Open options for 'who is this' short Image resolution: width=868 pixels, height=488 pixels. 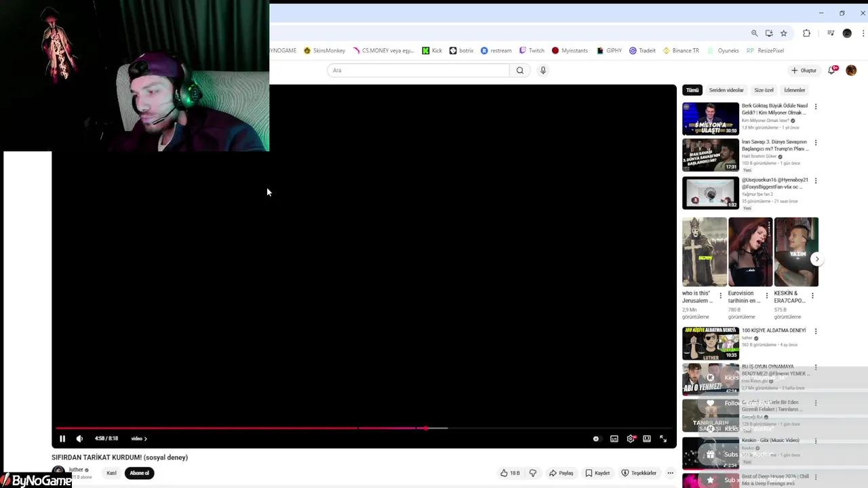(721, 296)
